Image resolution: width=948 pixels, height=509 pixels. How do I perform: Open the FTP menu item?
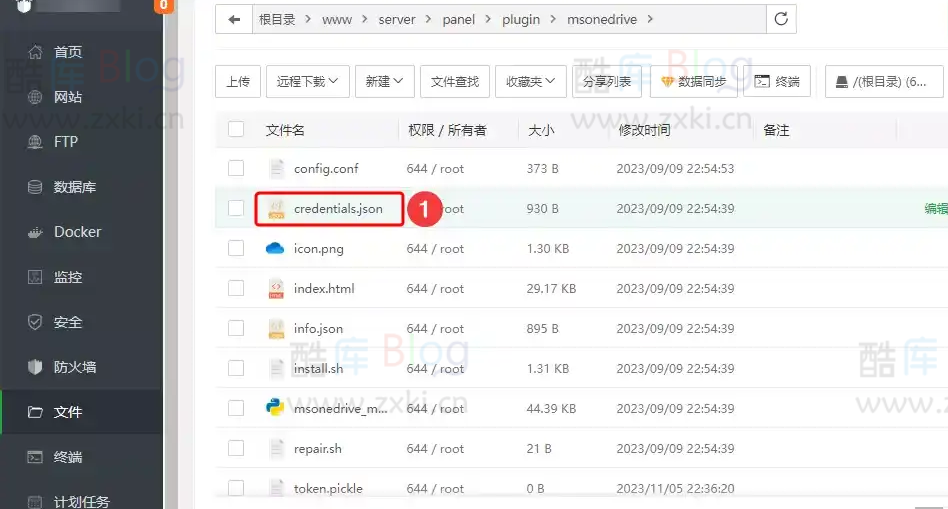point(65,142)
